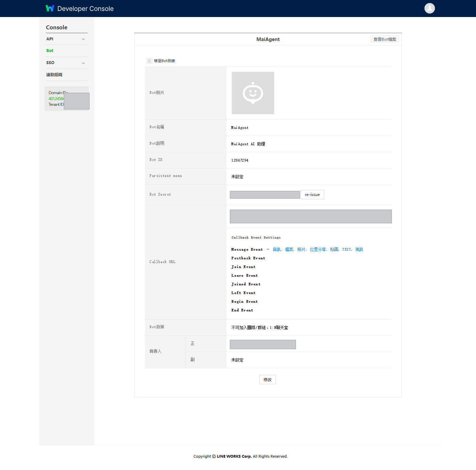Click the Leave Event label

245,275
